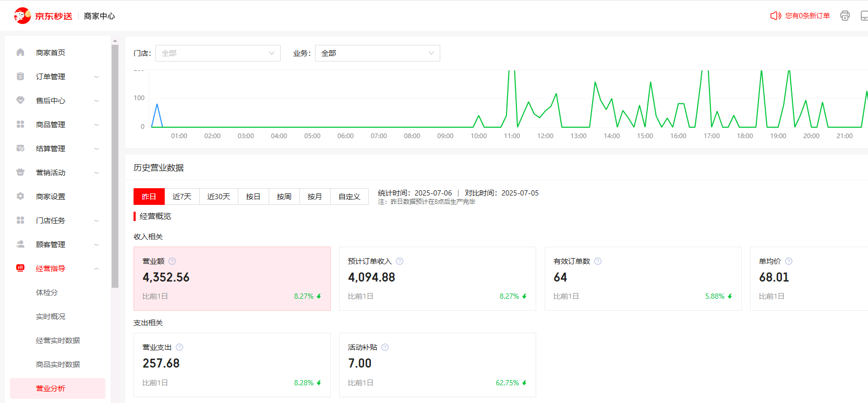This screenshot has height=403, width=868.
Task: Click the 商家首页 home icon
Action: click(20, 52)
